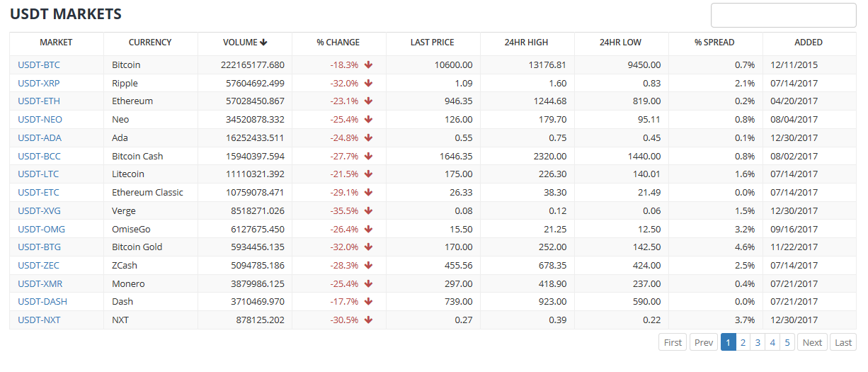Viewport: 868px width, 372px height.
Task: Go to page 5 of markets
Action: point(787,342)
